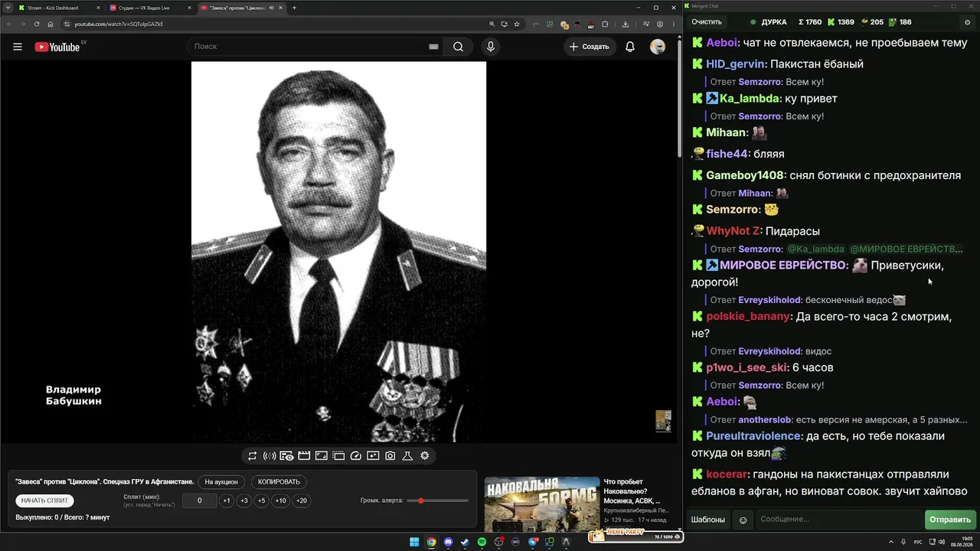Open YouTube notifications bell

pyautogui.click(x=630, y=47)
